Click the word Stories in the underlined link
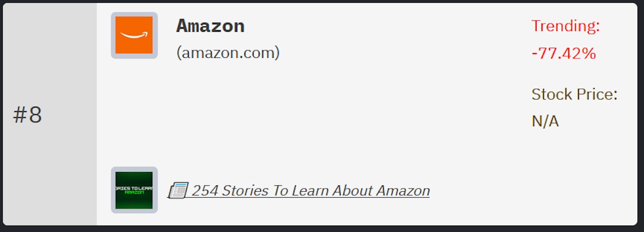The height and width of the screenshot is (232, 644). point(245,190)
